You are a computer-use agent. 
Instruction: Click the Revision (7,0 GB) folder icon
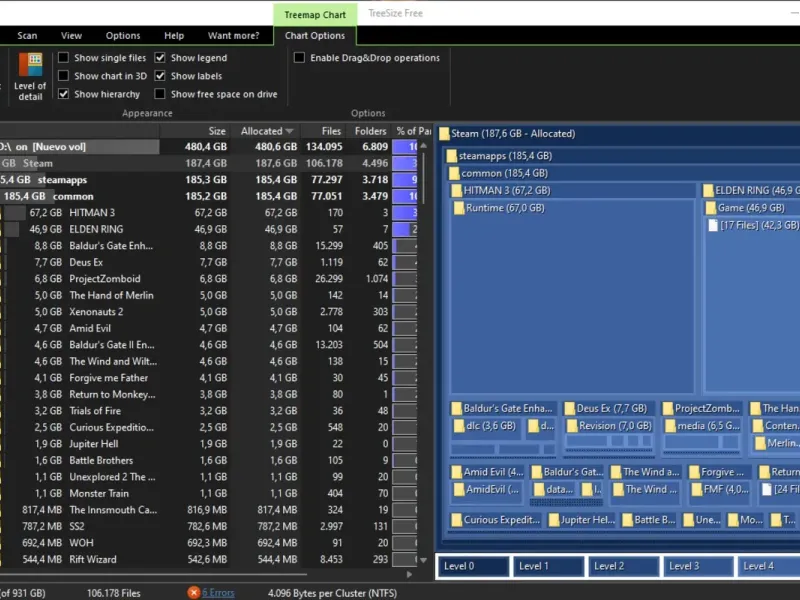[572, 426]
